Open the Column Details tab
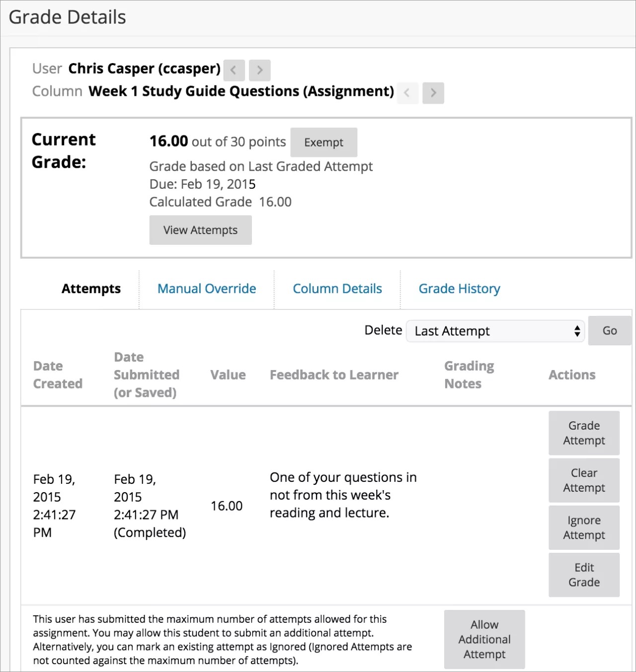Image resolution: width=636 pixels, height=672 pixels. point(337,288)
